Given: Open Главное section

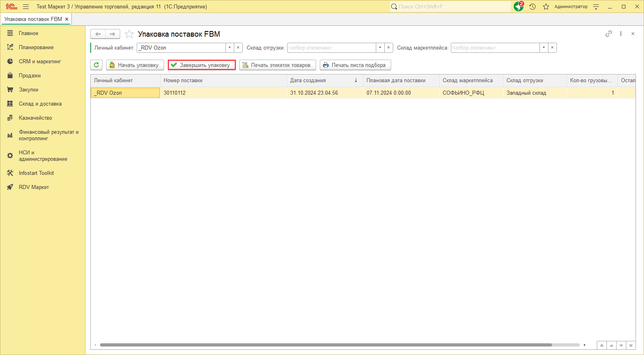Looking at the screenshot, I should (x=43, y=33).
